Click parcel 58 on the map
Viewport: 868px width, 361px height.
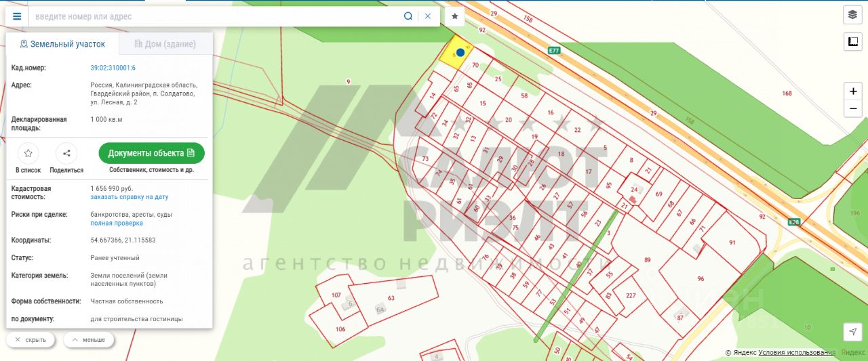pos(524,96)
